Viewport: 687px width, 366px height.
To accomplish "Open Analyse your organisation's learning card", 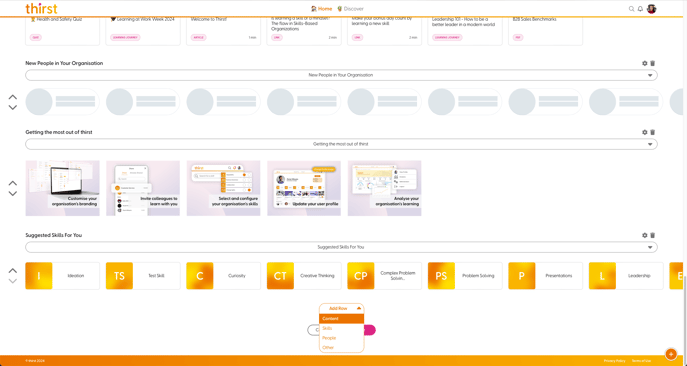I will tap(385, 188).
